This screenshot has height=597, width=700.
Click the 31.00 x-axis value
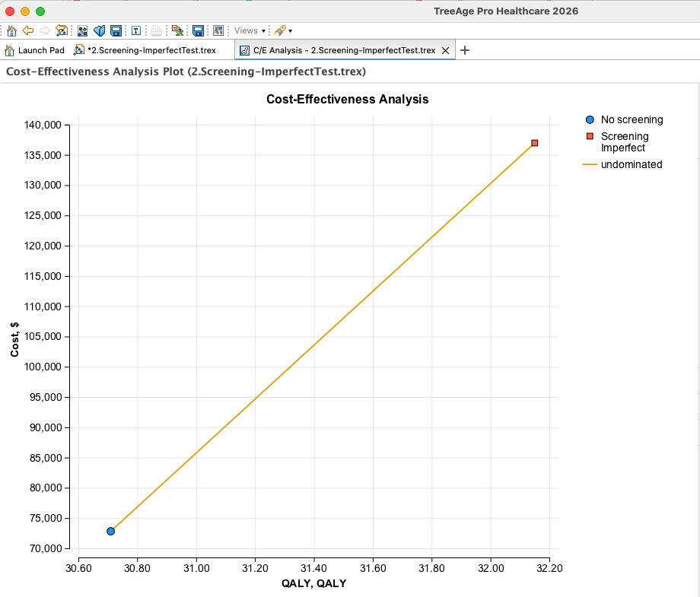[x=196, y=568]
